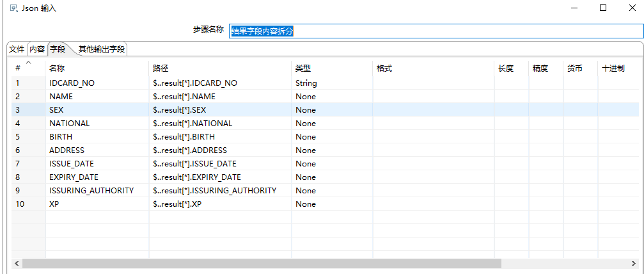This screenshot has width=644, height=274.
Task: Select row number 1
Action: 28,83
